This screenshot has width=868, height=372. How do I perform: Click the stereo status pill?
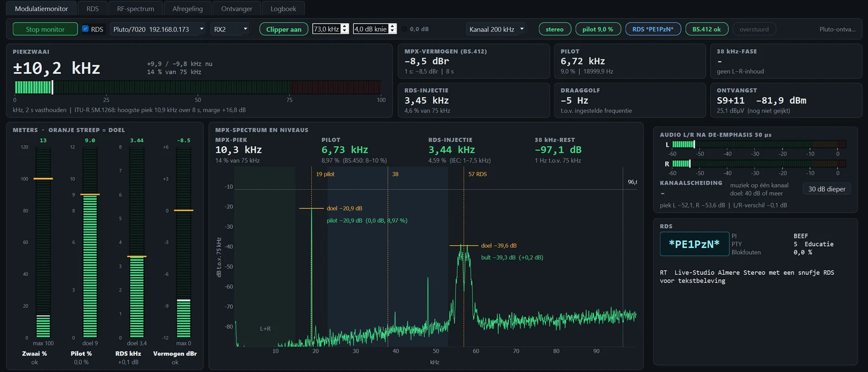click(x=554, y=29)
